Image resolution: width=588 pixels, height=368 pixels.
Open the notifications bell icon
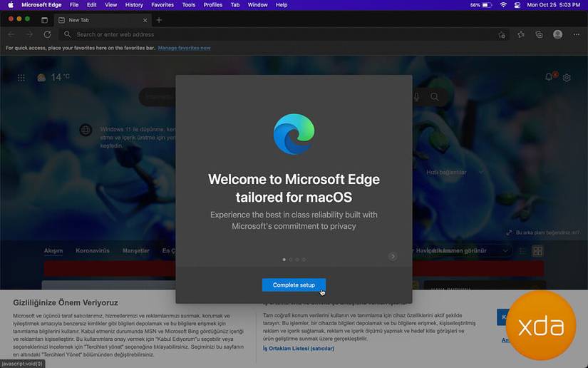549,77
